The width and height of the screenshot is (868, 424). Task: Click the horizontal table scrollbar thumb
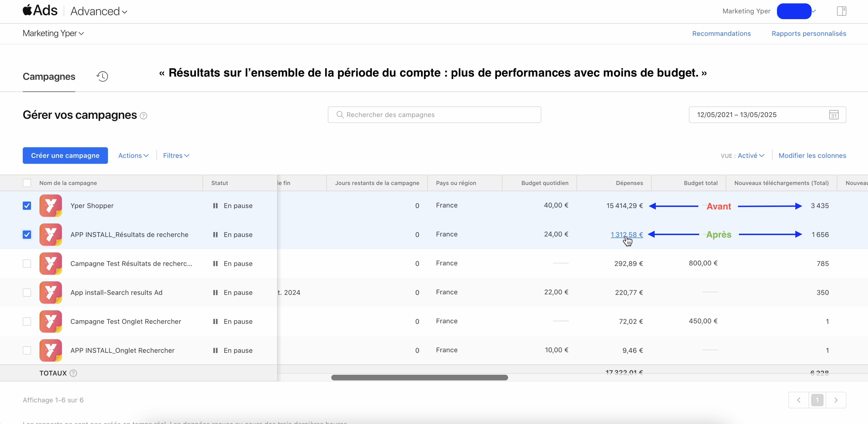point(420,378)
